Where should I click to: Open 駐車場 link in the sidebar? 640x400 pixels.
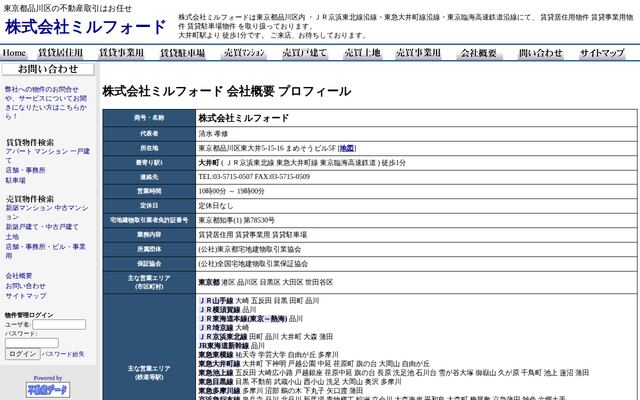(x=16, y=180)
